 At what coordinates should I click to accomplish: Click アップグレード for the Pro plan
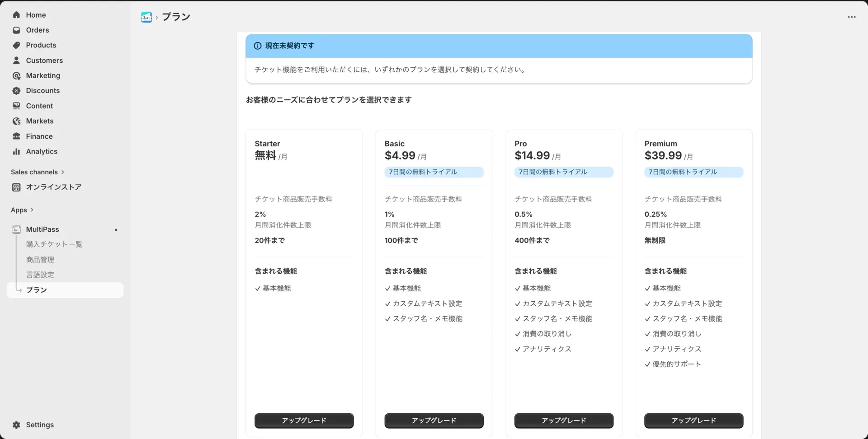click(564, 420)
